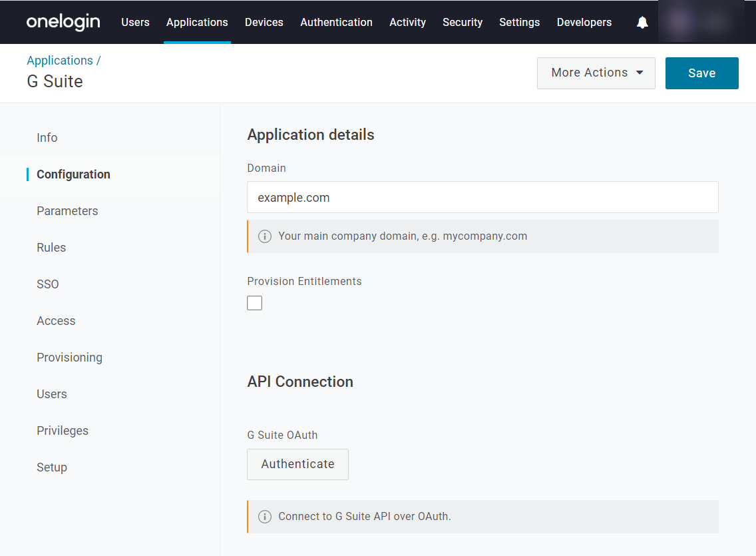This screenshot has height=556, width=756.
Task: Open the Activity menu
Action: [x=408, y=22]
